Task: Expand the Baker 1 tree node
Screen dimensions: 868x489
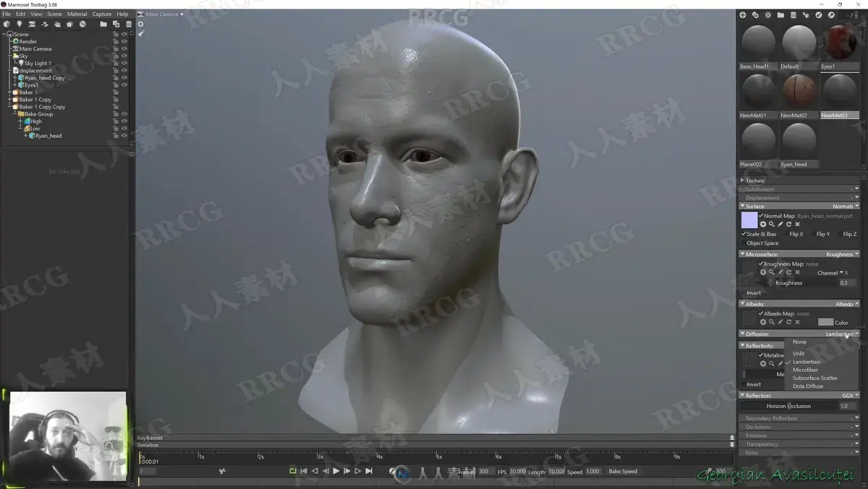Action: tap(9, 92)
